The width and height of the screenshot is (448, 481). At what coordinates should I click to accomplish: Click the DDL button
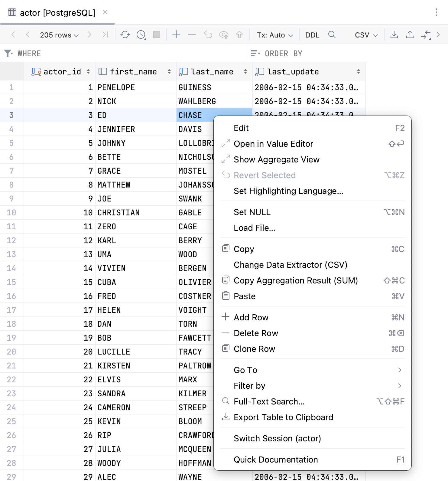pos(312,35)
